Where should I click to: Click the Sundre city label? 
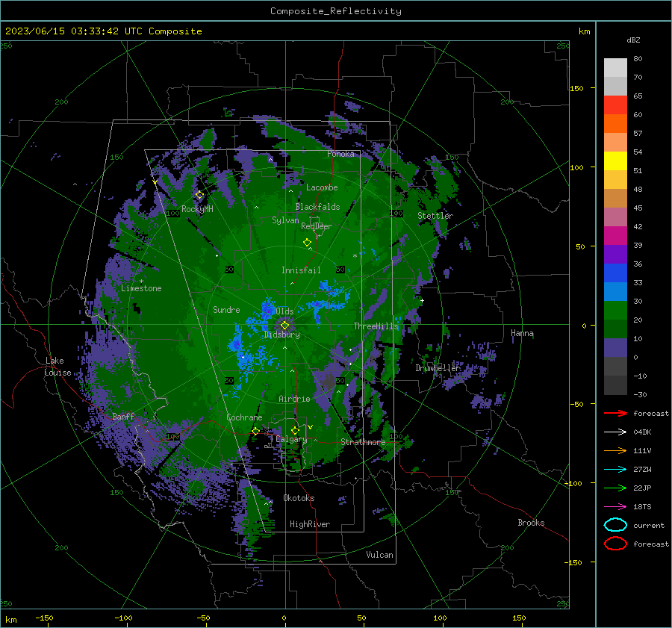pos(226,310)
